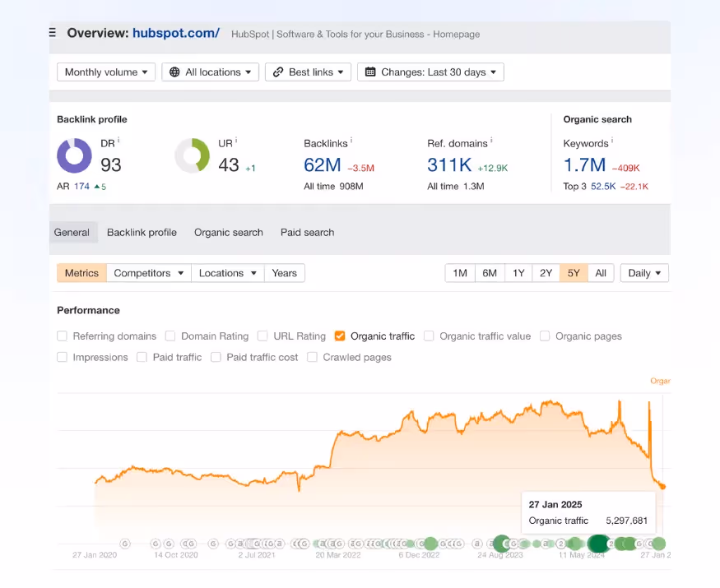Enable the Paid traffic cost checkbox
The height and width of the screenshot is (588, 720).
coord(216,357)
